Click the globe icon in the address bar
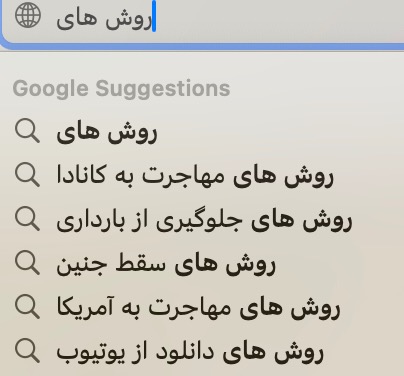Screen dimensions: 404x376 coord(28,15)
